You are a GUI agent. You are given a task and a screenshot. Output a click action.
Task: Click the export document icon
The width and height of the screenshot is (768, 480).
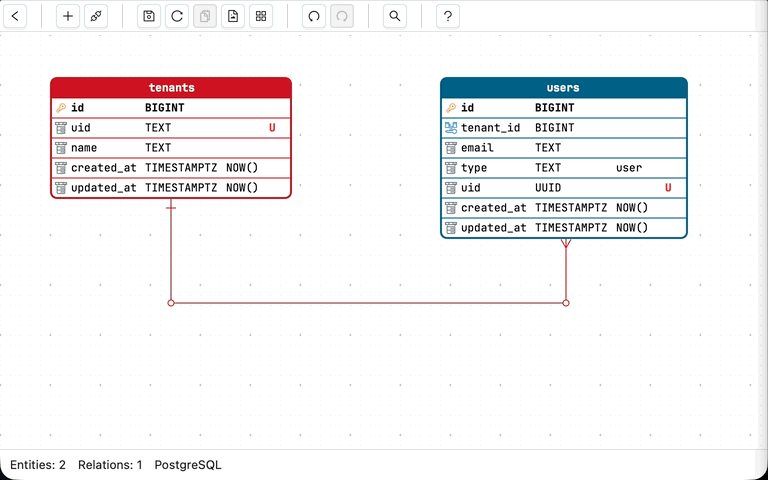pos(233,16)
